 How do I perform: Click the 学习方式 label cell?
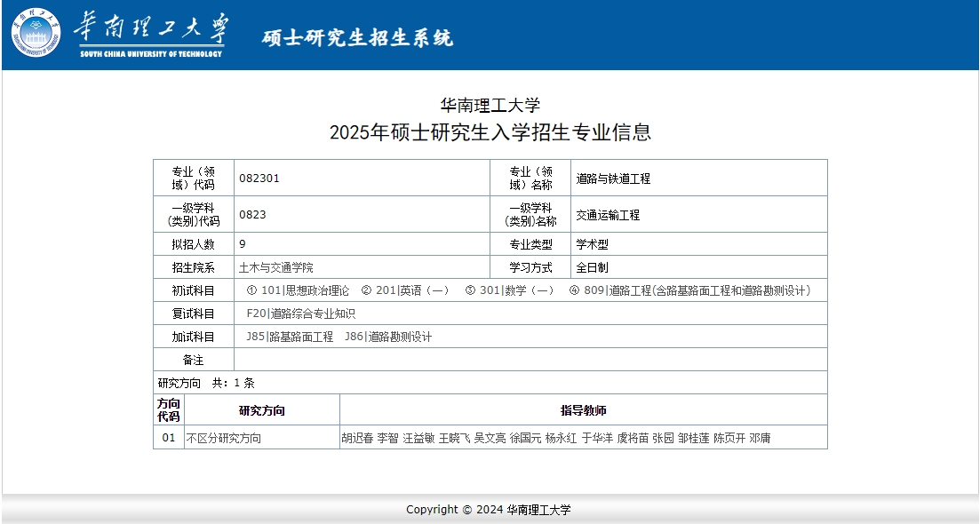coord(530,267)
